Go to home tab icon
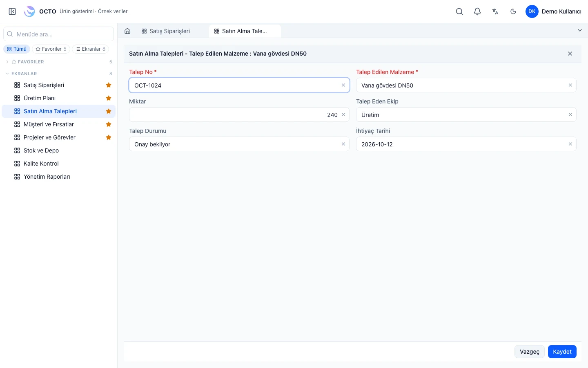588x368 pixels. tap(127, 31)
